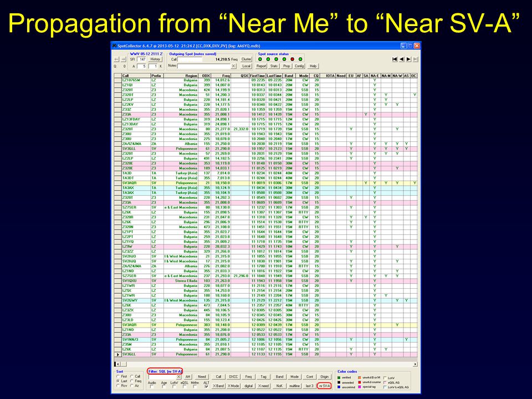Click the unwrkd counter red swatch

point(360,382)
